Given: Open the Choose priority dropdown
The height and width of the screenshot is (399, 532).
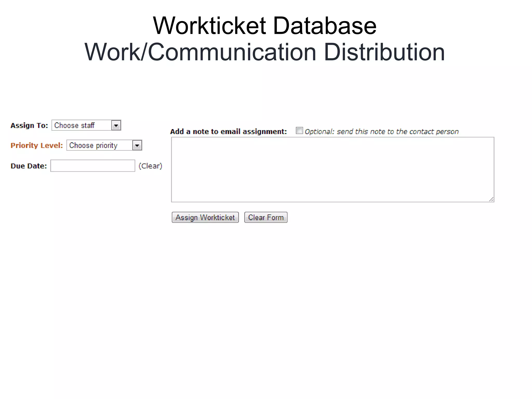Looking at the screenshot, I should click(x=104, y=145).
